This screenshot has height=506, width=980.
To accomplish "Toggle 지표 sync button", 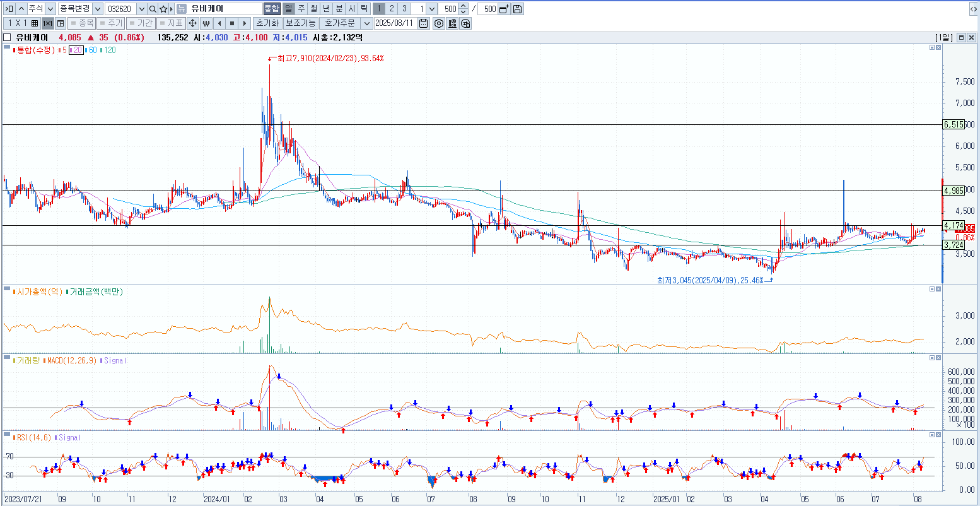I will (170, 23).
